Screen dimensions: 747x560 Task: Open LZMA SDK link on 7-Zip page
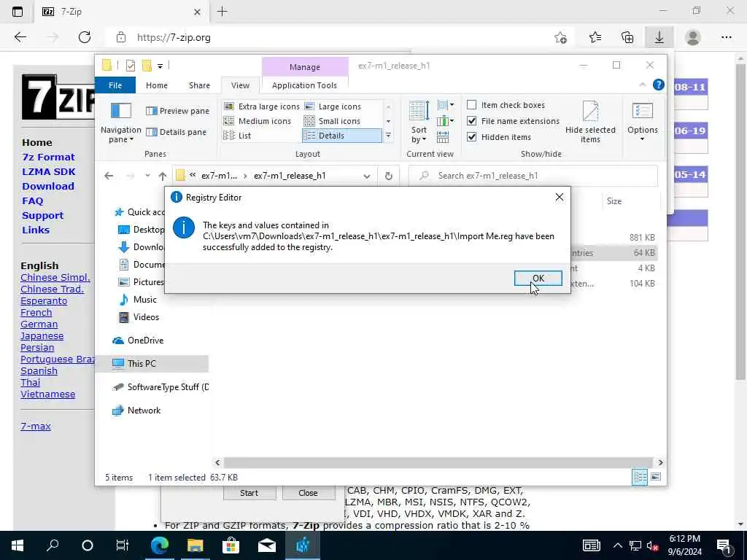pos(49,172)
